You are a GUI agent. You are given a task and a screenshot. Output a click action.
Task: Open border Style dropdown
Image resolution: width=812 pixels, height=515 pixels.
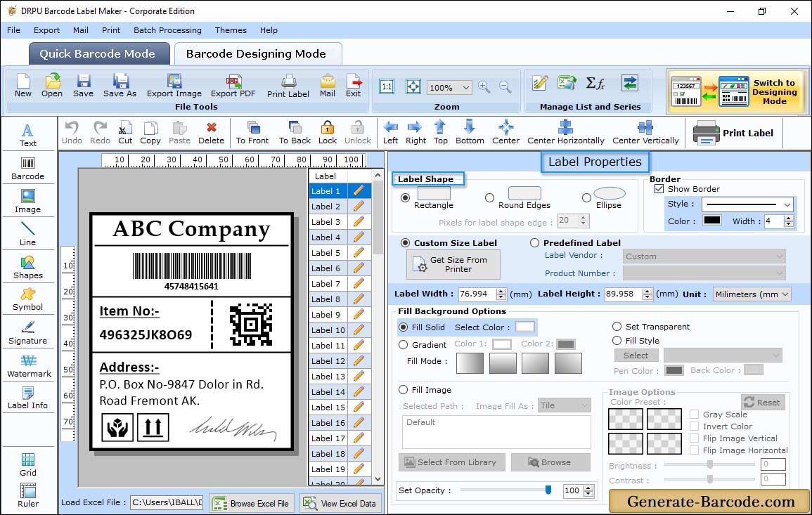pyautogui.click(x=787, y=204)
